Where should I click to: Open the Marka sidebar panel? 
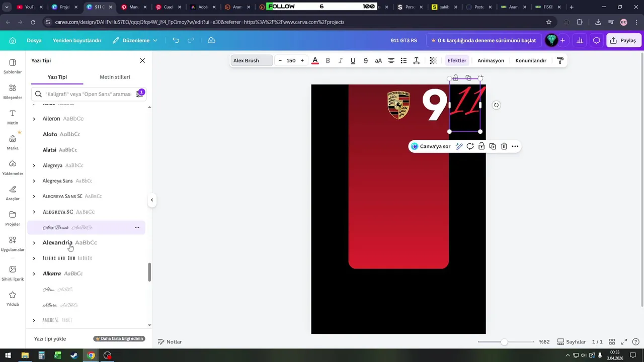(13, 142)
